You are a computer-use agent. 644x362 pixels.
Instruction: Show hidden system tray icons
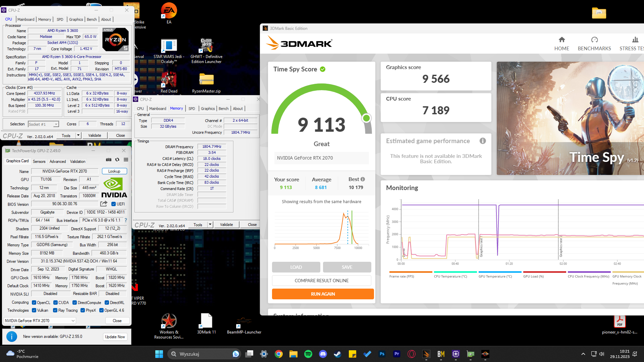[583, 354]
